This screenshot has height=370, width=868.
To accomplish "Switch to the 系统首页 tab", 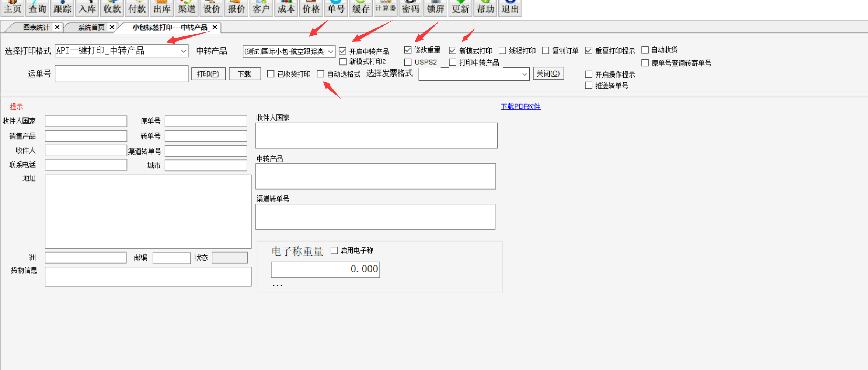I will (x=91, y=28).
